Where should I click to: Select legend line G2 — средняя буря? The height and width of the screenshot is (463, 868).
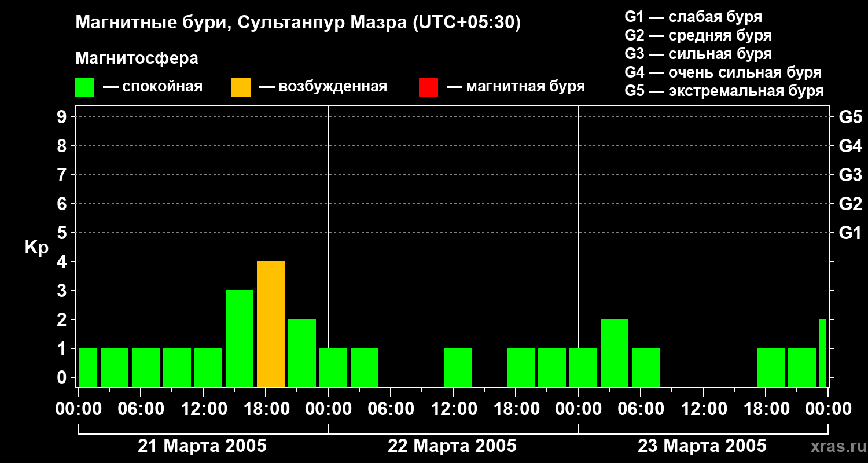tap(698, 35)
